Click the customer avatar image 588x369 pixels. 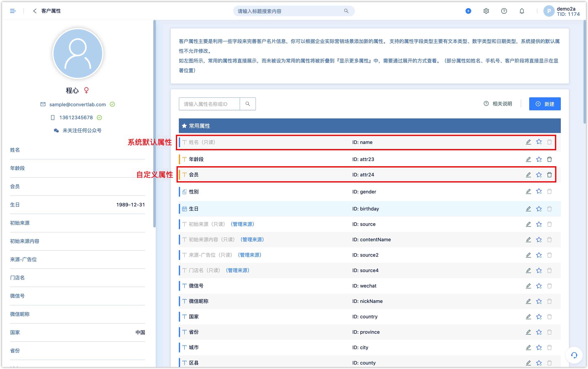point(78,54)
